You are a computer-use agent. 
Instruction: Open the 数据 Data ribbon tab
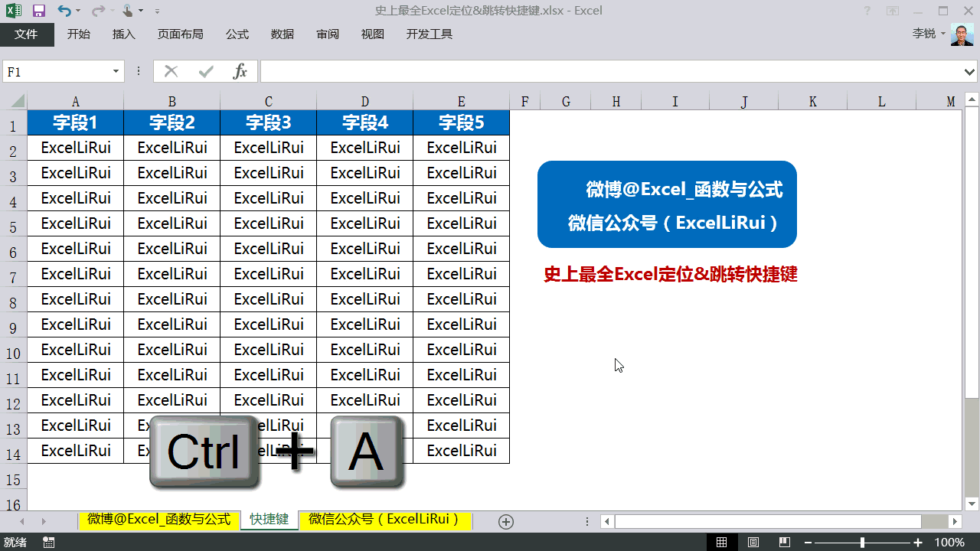283,34
